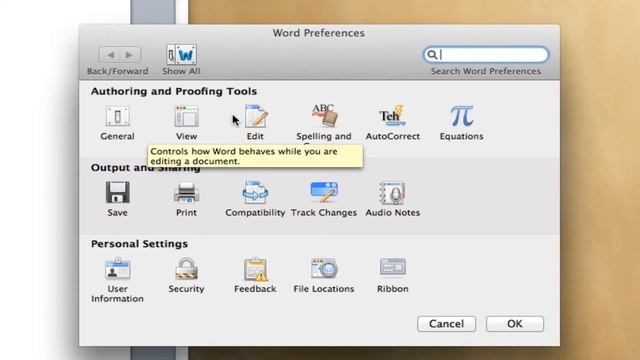Click the Word Preferences title text
Screen dimensions: 640x360
click(x=319, y=33)
